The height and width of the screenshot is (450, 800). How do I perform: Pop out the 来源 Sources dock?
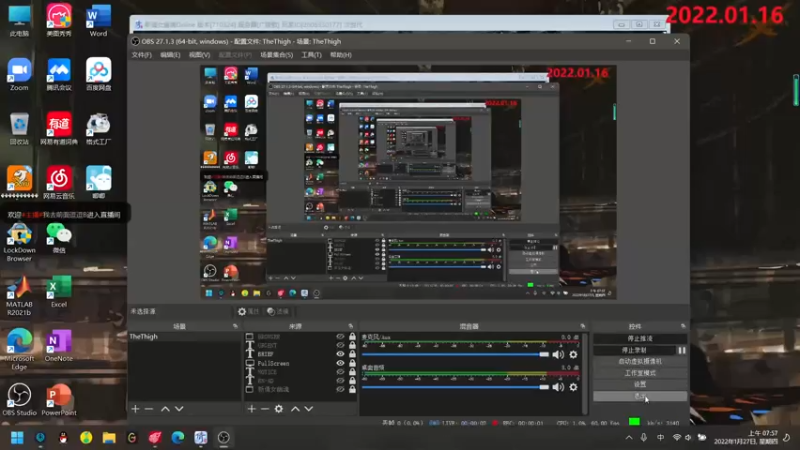coord(351,326)
